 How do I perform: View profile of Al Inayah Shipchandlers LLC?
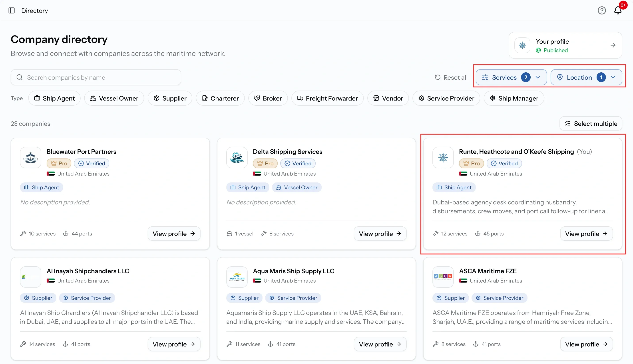174,344
